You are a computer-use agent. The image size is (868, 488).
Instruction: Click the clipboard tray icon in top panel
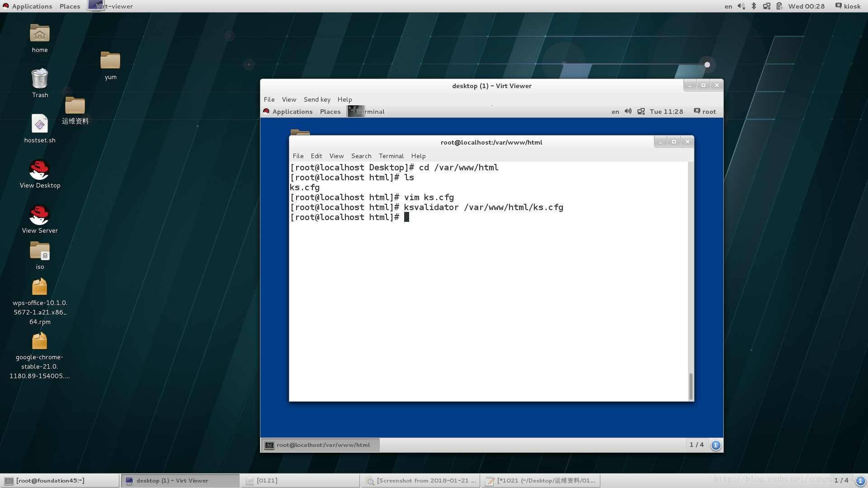pyautogui.click(x=779, y=6)
